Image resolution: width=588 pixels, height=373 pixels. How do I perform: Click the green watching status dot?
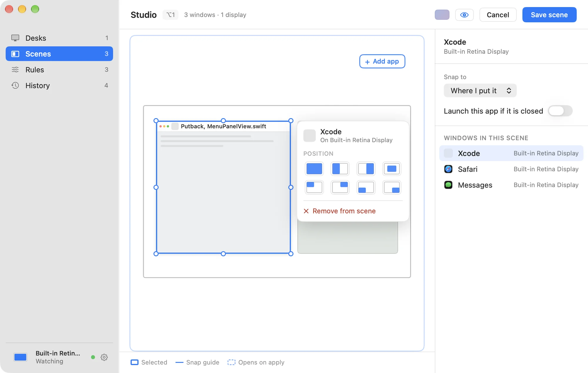(x=93, y=357)
